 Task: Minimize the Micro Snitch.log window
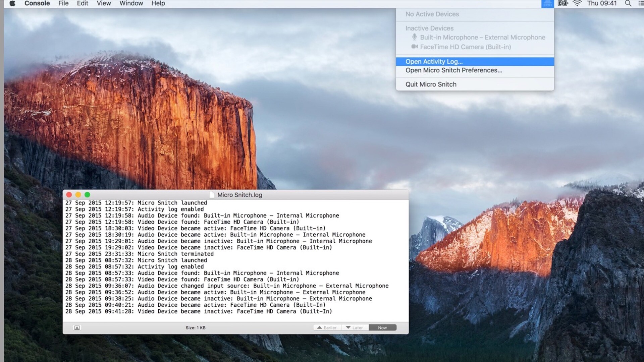pos(78,194)
